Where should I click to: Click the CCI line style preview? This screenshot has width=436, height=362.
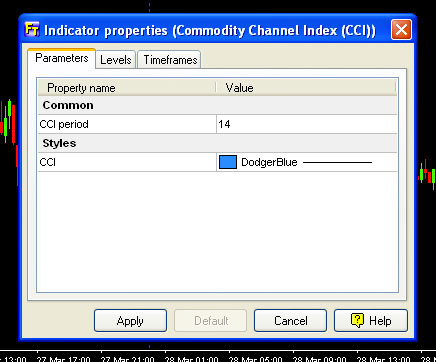(337, 162)
